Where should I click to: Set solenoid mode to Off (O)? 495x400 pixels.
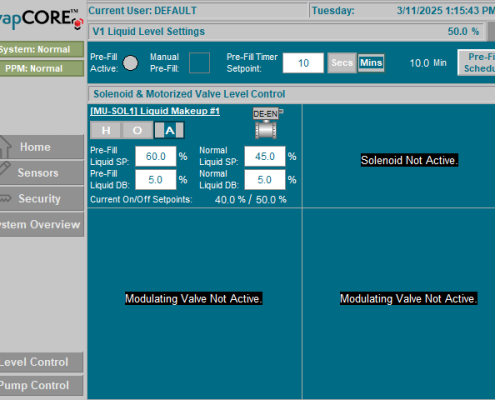(137, 130)
